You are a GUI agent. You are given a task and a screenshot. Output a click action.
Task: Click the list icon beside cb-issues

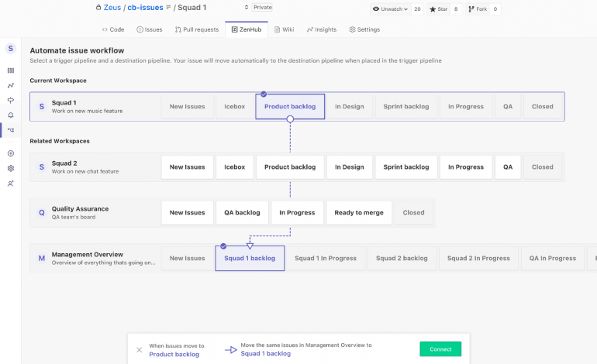168,7
